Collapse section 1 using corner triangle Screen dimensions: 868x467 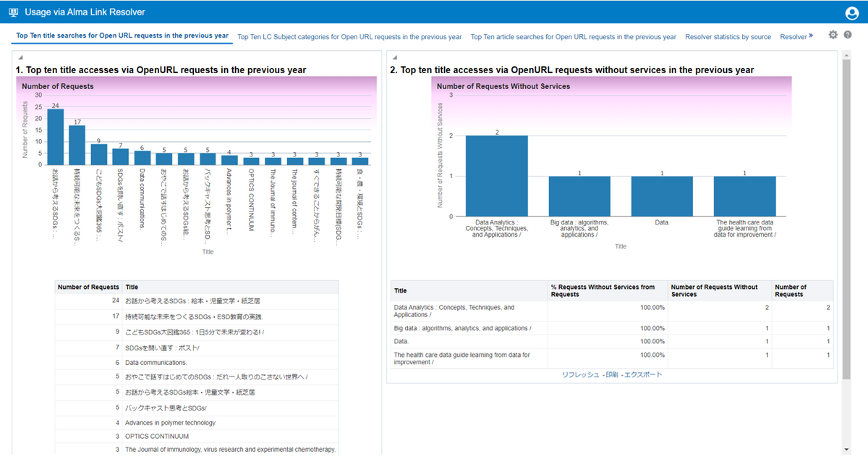tap(20, 57)
